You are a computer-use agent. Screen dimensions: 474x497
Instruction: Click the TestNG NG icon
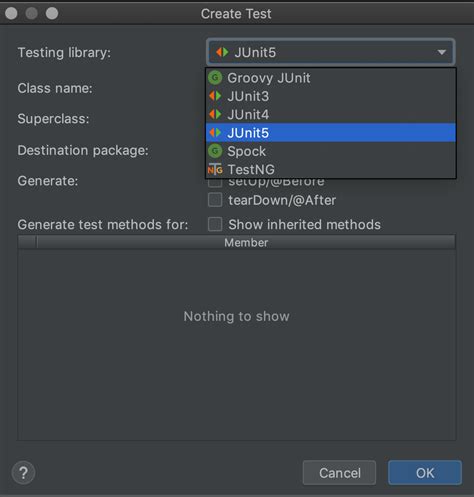tap(215, 170)
